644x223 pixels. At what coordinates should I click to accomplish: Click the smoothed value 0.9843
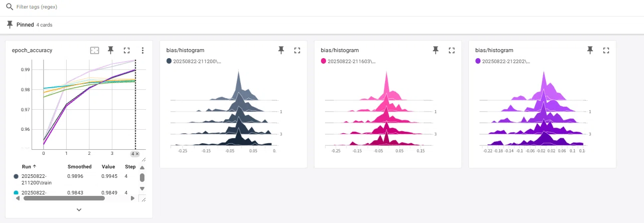[76, 193]
